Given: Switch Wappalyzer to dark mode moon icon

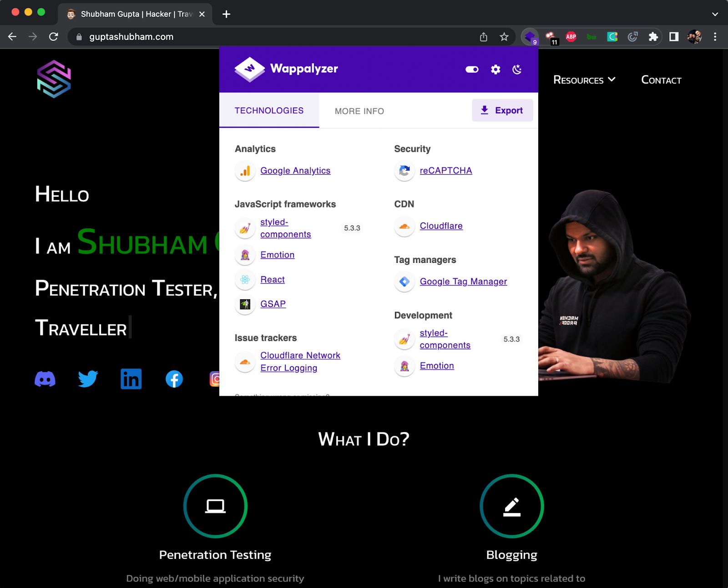Looking at the screenshot, I should 517,69.
